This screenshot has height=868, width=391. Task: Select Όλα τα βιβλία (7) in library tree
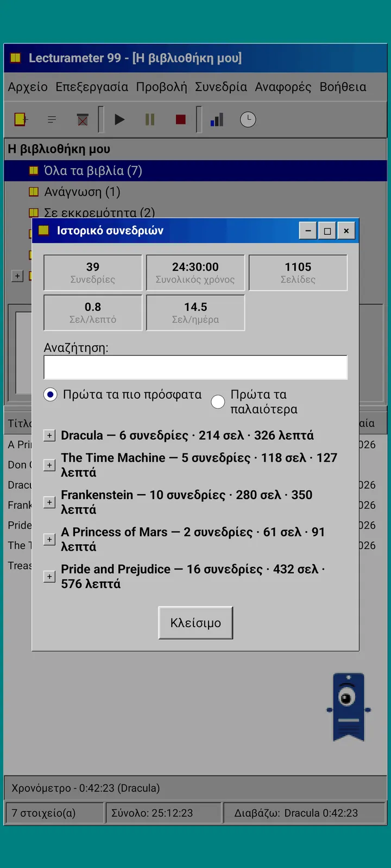point(195,170)
